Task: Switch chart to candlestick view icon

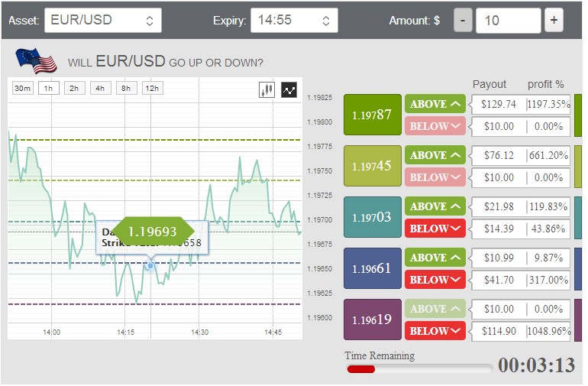Action: click(267, 89)
